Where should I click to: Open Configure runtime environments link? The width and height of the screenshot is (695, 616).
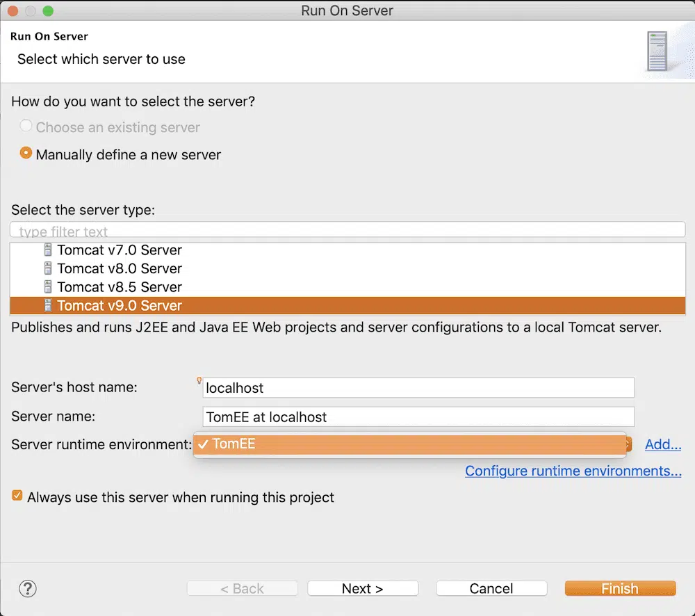coord(573,471)
